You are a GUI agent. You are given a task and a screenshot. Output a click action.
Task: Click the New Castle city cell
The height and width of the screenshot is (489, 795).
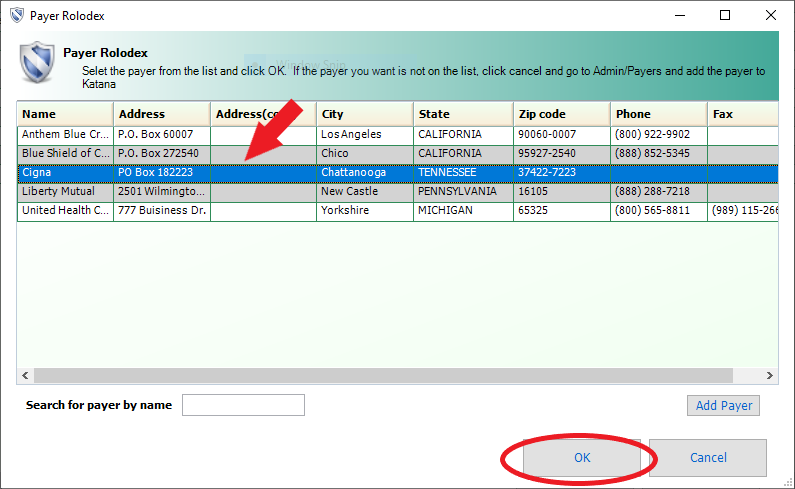365,191
